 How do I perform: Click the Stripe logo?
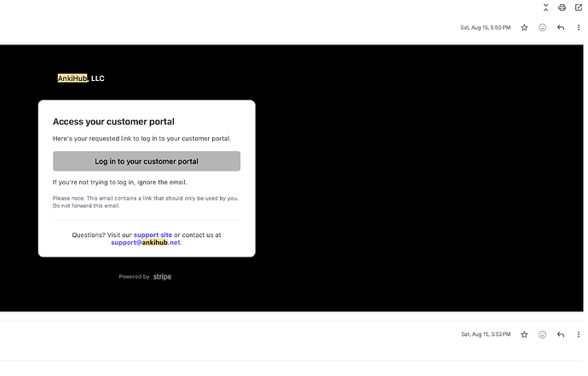coord(163,276)
